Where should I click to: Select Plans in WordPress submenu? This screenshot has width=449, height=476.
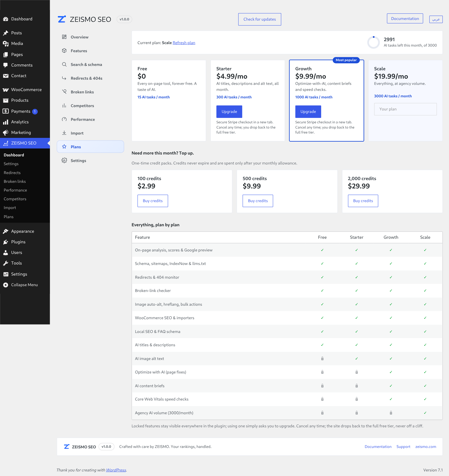pyautogui.click(x=9, y=217)
